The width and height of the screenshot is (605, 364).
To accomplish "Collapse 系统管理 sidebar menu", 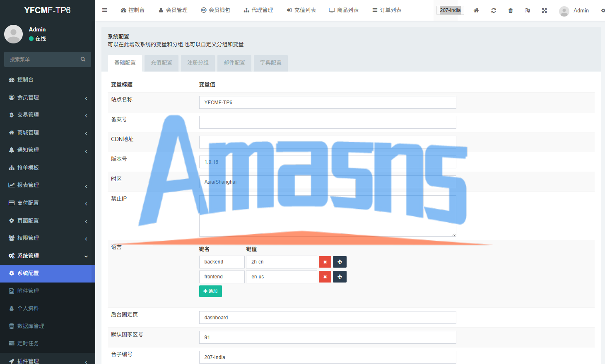I will [x=48, y=256].
